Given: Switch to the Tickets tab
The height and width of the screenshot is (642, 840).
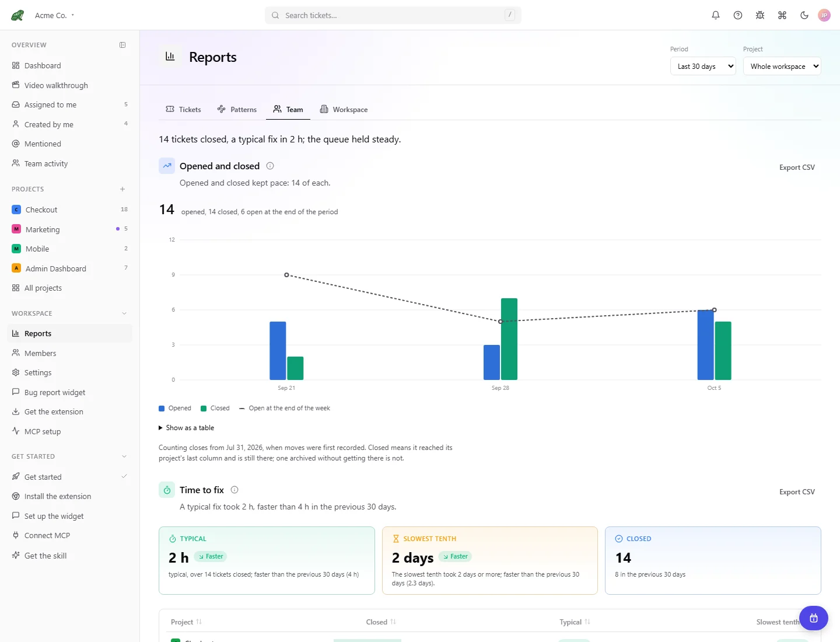Looking at the screenshot, I should click(183, 109).
